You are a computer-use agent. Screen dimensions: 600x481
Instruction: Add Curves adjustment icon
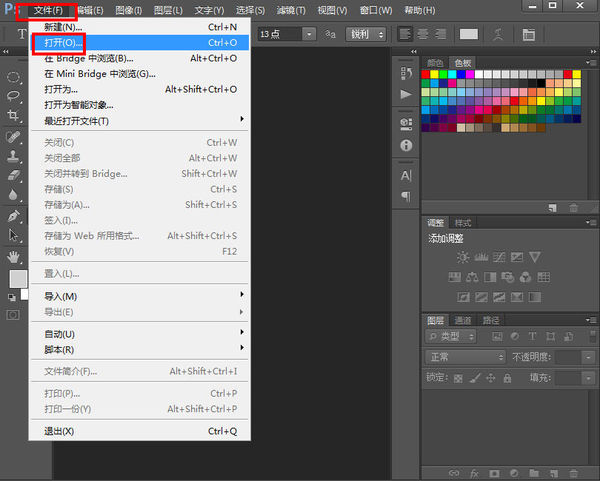(x=499, y=257)
